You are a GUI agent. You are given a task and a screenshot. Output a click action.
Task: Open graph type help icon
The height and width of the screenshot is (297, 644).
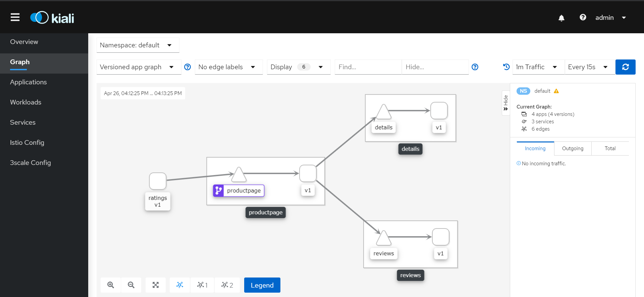click(x=187, y=67)
